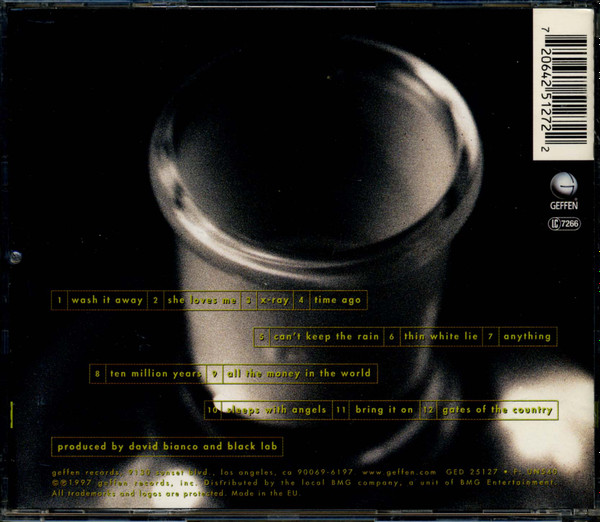600x522 pixels.
Task: Choose track 7 "anything"
Action: 527,337
